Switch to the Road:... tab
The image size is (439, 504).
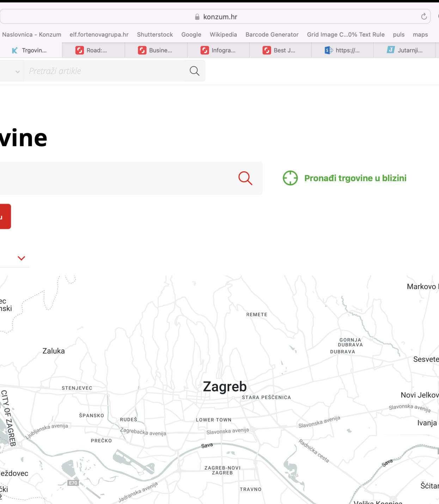point(93,50)
